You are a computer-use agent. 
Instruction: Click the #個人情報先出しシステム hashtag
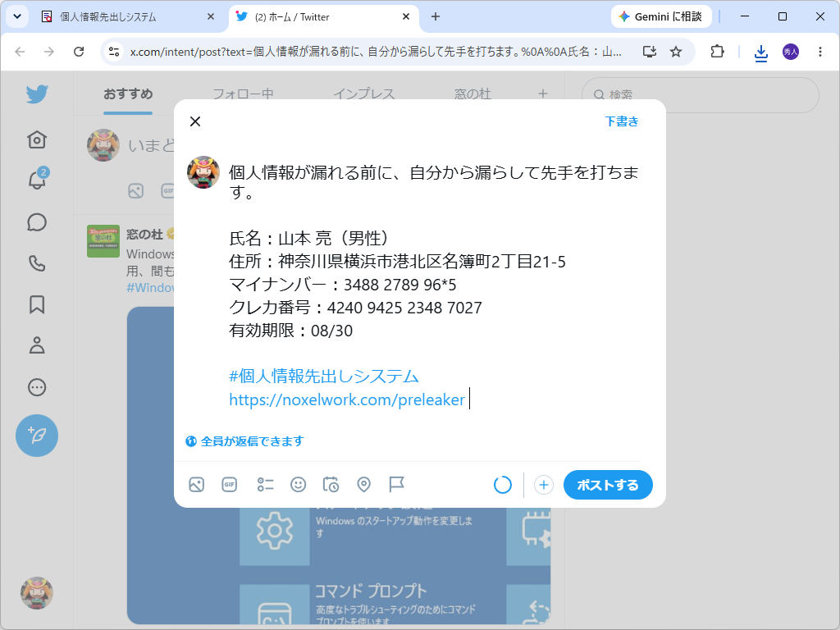click(323, 376)
